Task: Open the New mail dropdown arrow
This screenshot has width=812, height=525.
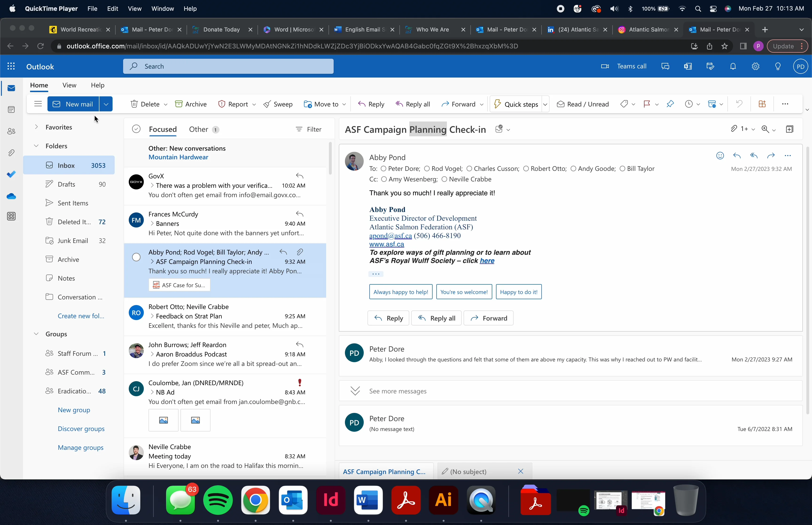Action: tap(106, 104)
